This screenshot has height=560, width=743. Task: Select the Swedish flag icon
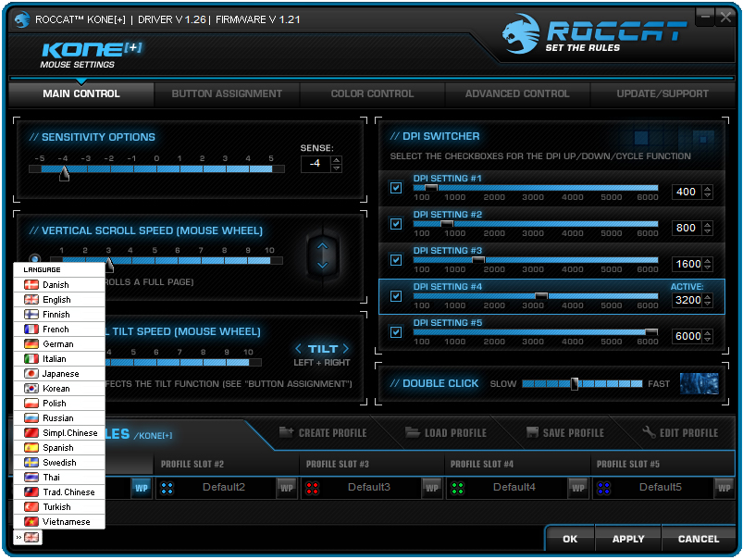click(31, 462)
